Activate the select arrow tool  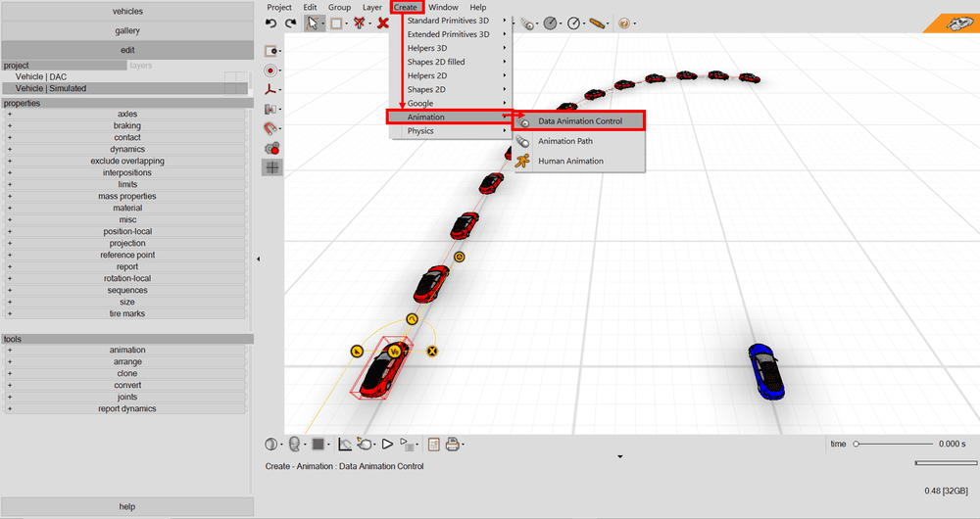[x=312, y=24]
